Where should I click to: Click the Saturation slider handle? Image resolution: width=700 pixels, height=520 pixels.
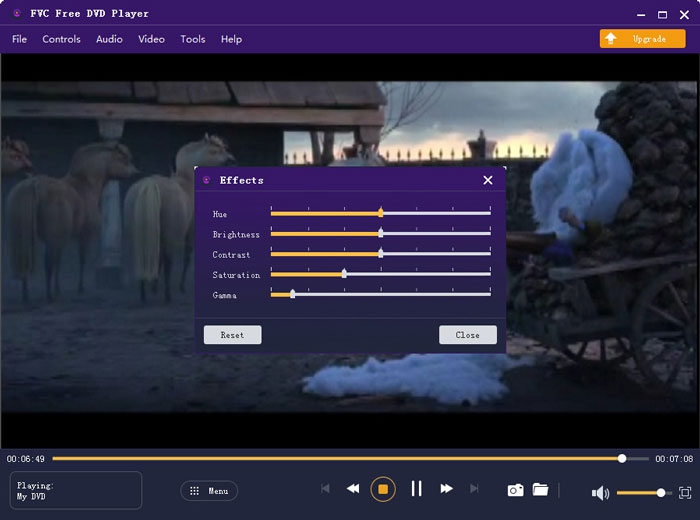coord(344,274)
